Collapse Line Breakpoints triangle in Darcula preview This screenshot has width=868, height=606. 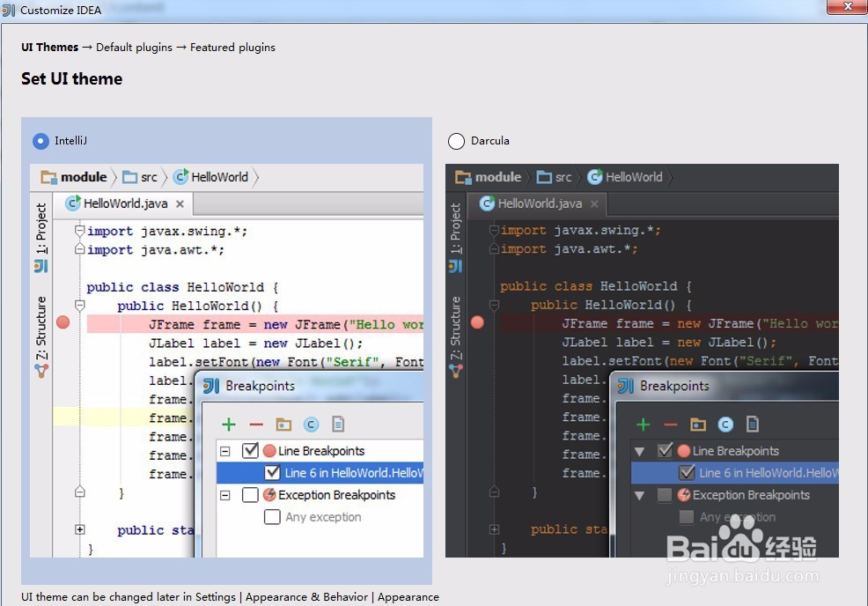639,452
